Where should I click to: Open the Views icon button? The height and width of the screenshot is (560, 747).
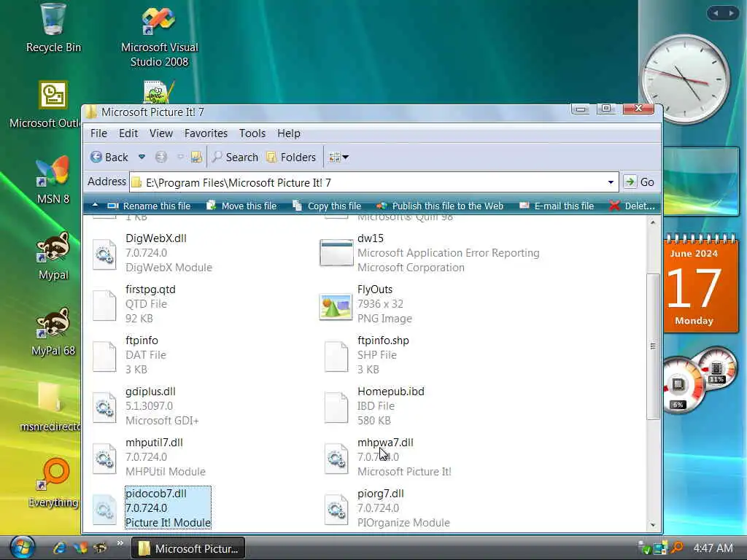334,157
